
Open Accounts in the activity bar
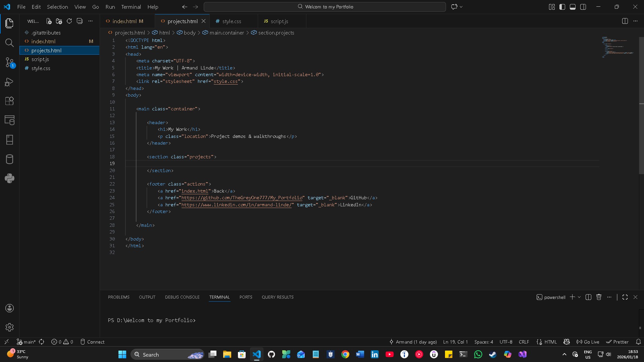pos(9,308)
